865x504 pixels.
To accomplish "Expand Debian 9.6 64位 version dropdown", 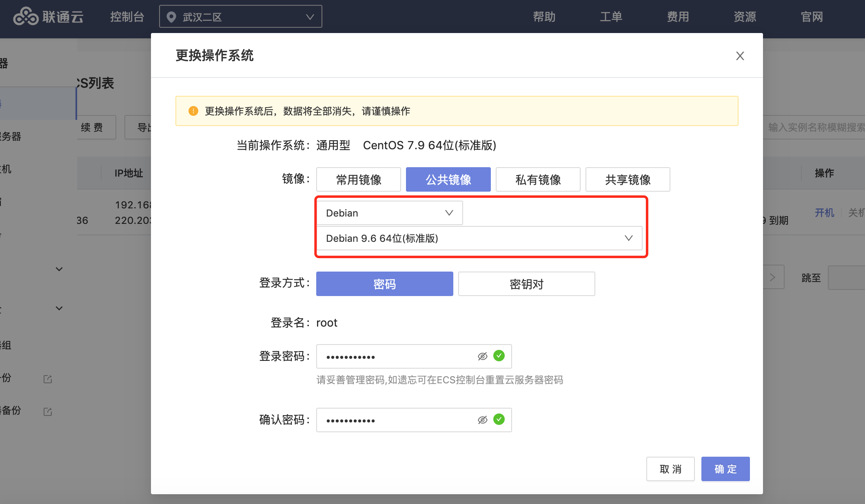I will click(479, 238).
